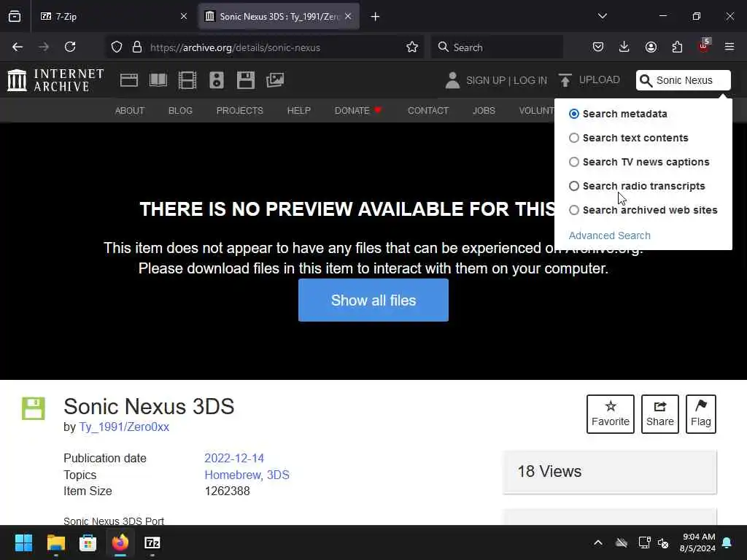The height and width of the screenshot is (560, 747).
Task: Close the Sonic Nexus 3DS tab
Action: click(348, 17)
